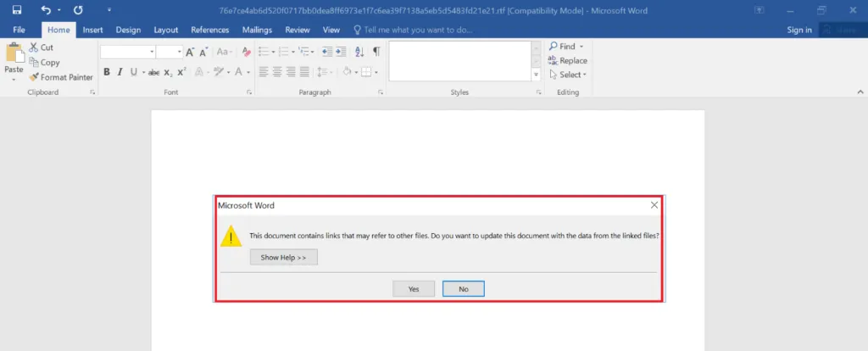This screenshot has height=351, width=868.
Task: Click the Save icon in the title bar
Action: tap(17, 10)
